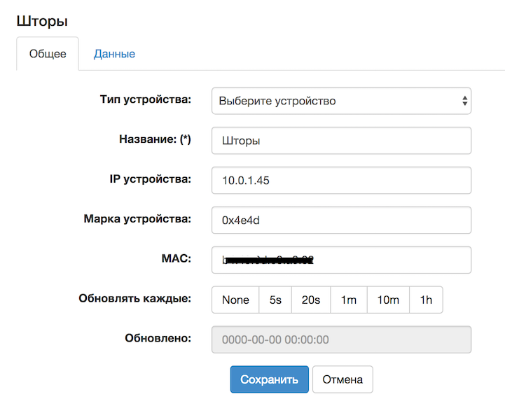
Task: Select the 20s update interval
Action: pos(311,300)
